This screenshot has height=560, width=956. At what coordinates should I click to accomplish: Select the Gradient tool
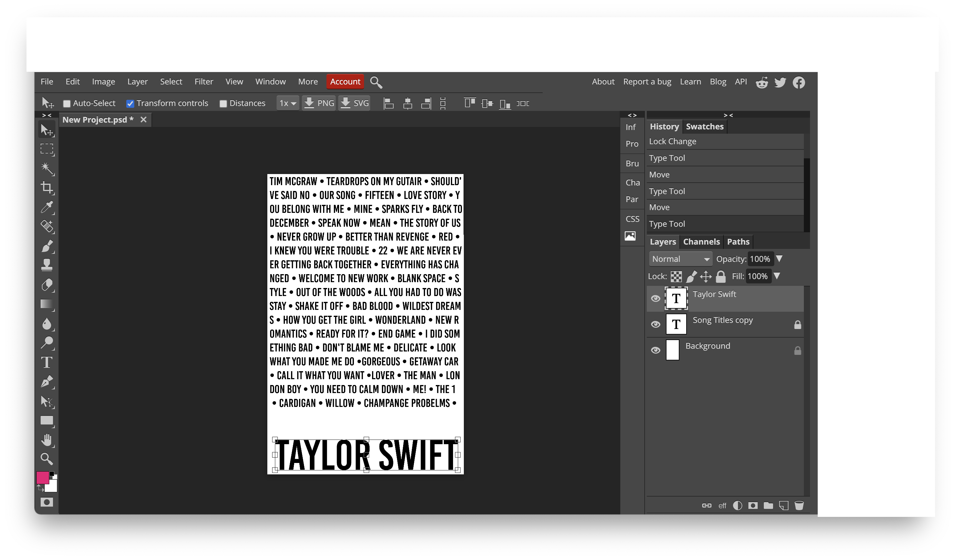pos(47,304)
